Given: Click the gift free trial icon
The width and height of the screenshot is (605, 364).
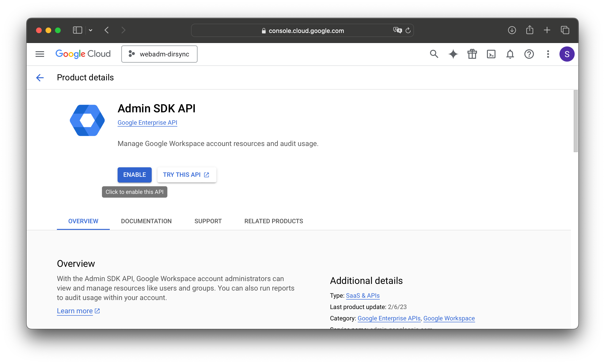Looking at the screenshot, I should (x=472, y=54).
